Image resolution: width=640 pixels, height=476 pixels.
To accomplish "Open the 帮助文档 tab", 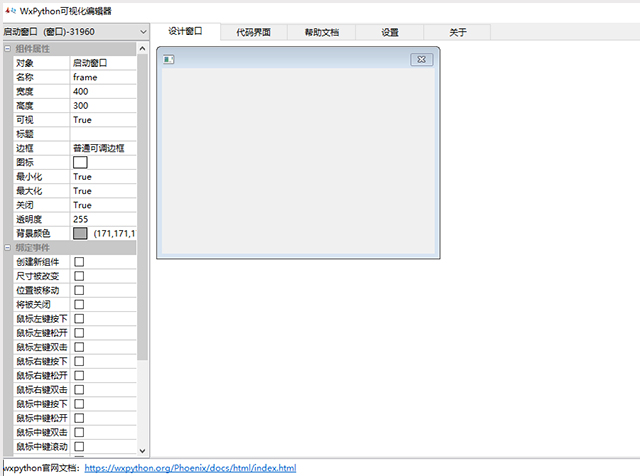I will [322, 32].
